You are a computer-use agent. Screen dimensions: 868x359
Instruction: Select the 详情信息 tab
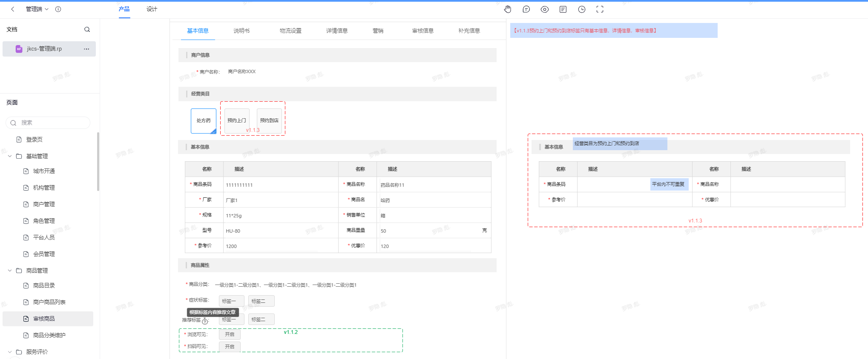pyautogui.click(x=337, y=31)
